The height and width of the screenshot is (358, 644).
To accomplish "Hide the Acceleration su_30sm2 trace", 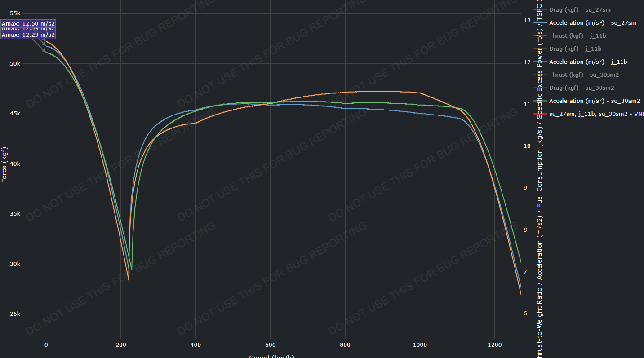I will (x=594, y=101).
